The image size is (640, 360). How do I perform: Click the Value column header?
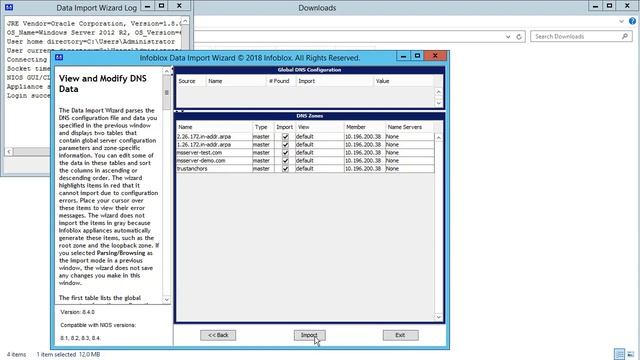tap(404, 81)
